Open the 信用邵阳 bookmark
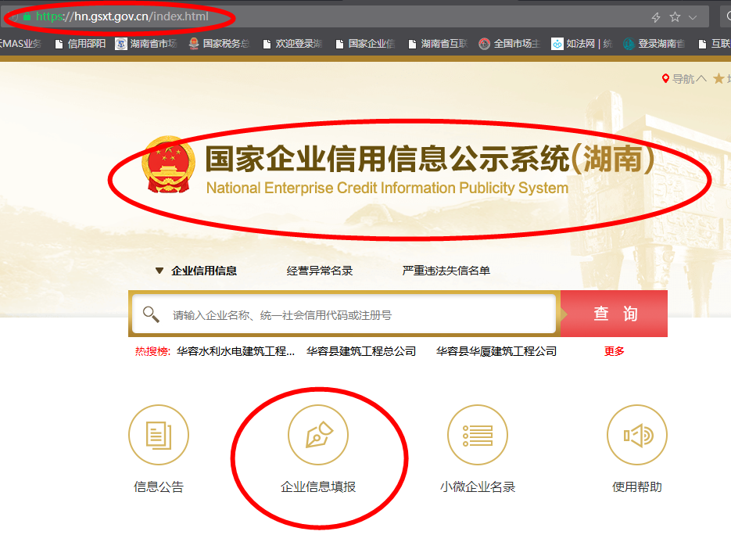 tap(81, 44)
